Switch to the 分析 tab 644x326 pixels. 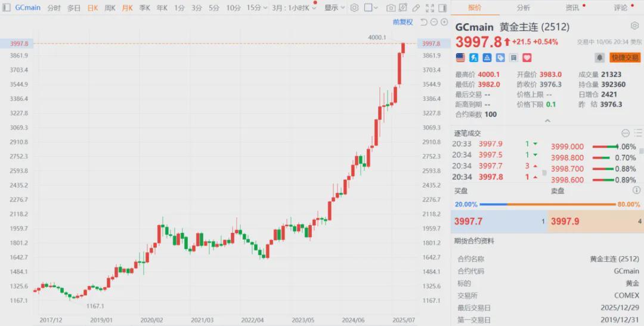tap(523, 8)
